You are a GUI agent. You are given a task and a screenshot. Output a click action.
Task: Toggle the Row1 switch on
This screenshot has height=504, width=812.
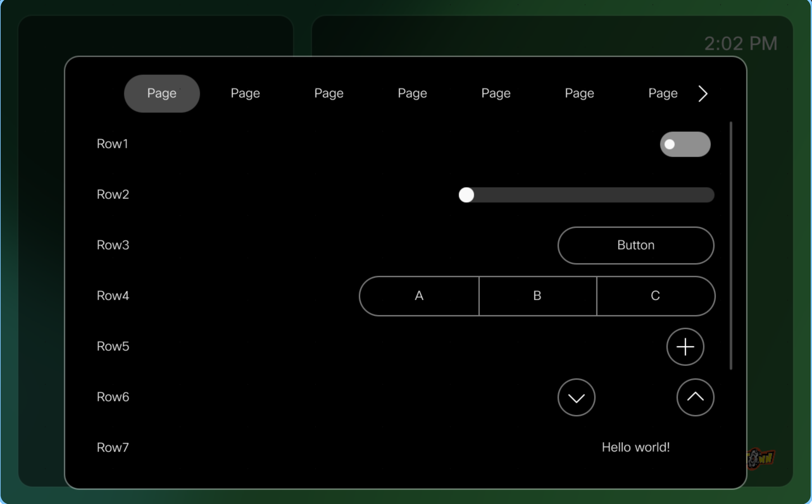click(685, 144)
